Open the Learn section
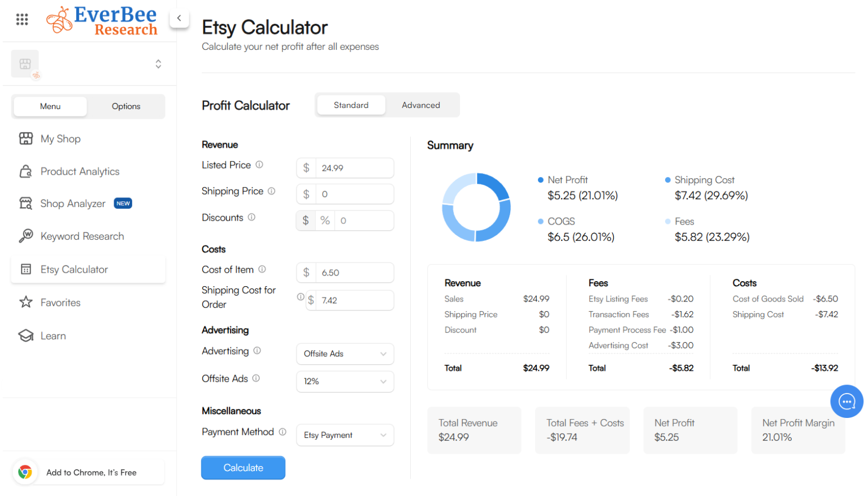The image size is (868, 496). pyautogui.click(x=54, y=335)
